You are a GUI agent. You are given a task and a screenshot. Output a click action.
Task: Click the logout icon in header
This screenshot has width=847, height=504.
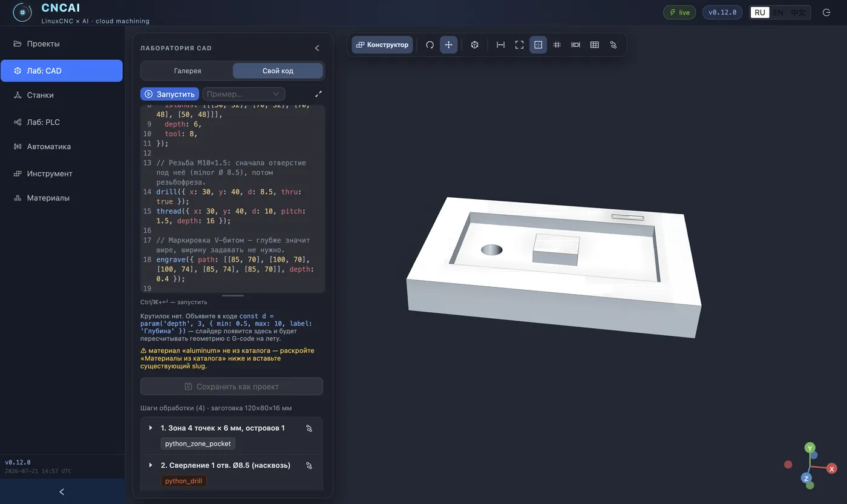point(826,12)
